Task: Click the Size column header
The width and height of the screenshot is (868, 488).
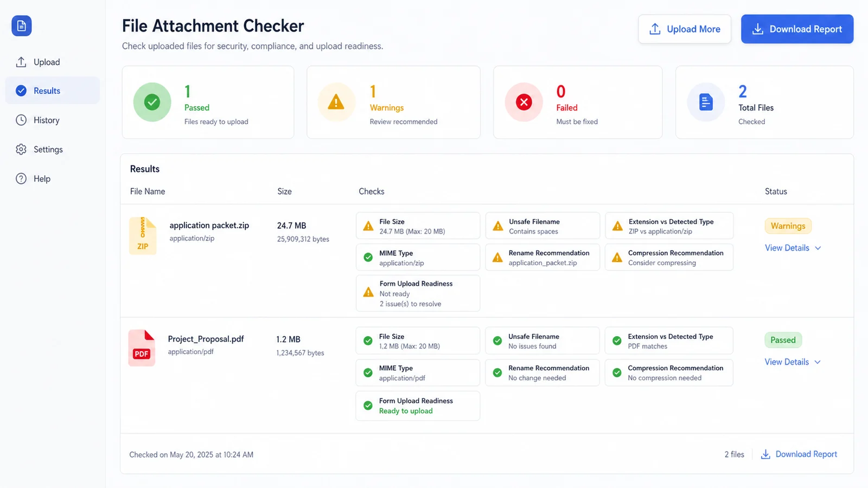Action: (x=284, y=191)
